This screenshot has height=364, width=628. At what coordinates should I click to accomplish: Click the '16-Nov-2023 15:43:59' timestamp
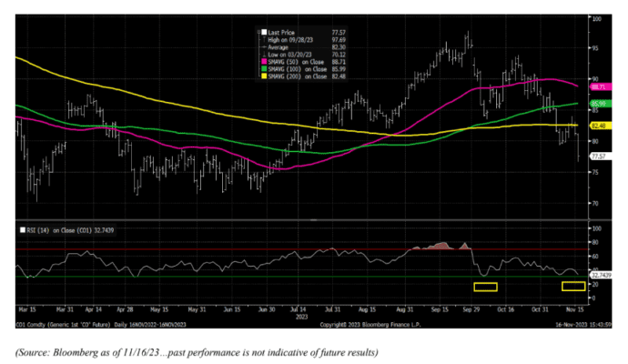[583, 325]
